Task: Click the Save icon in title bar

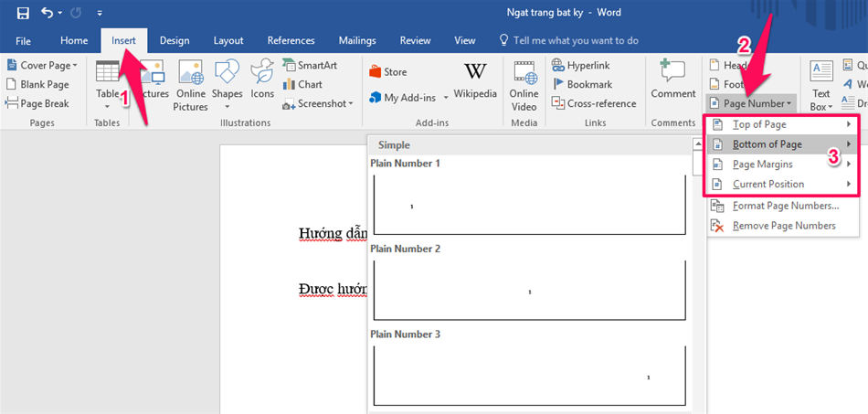Action: pos(23,14)
